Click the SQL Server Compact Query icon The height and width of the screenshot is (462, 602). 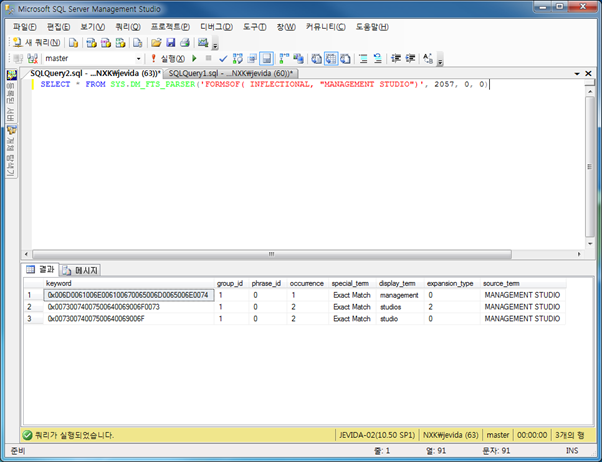pyautogui.click(x=137, y=43)
